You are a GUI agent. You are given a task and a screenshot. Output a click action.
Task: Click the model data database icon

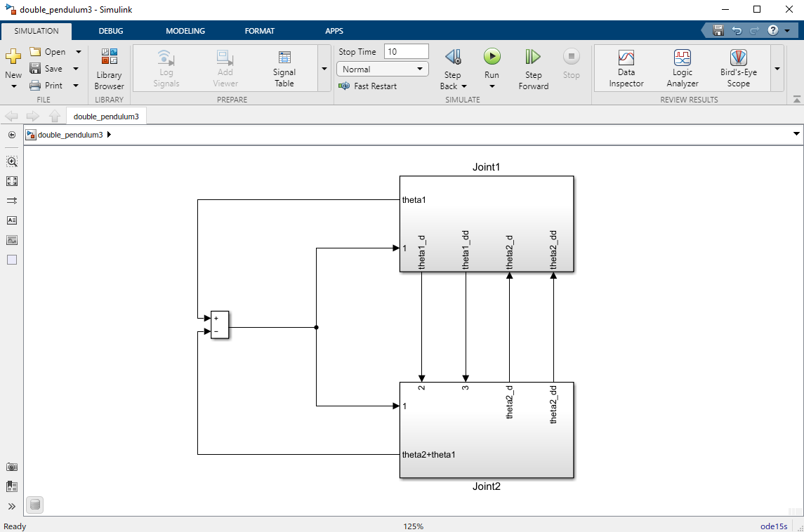[34, 505]
